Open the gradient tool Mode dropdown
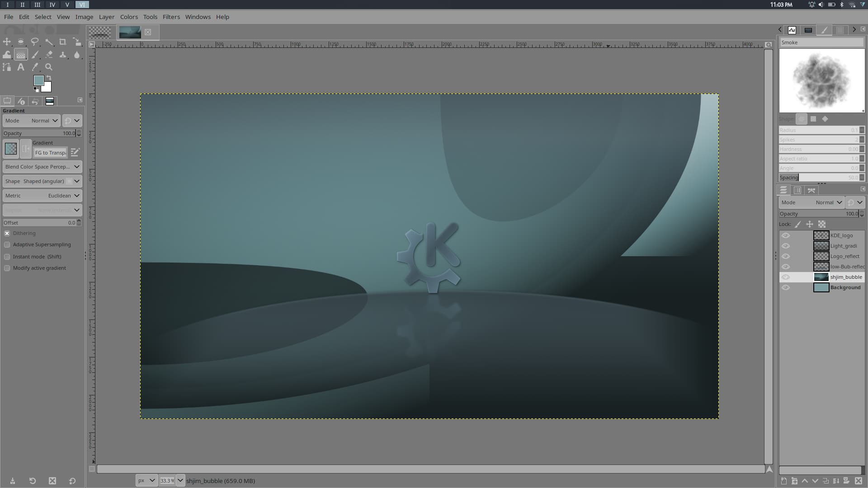868x488 pixels. 32,121
